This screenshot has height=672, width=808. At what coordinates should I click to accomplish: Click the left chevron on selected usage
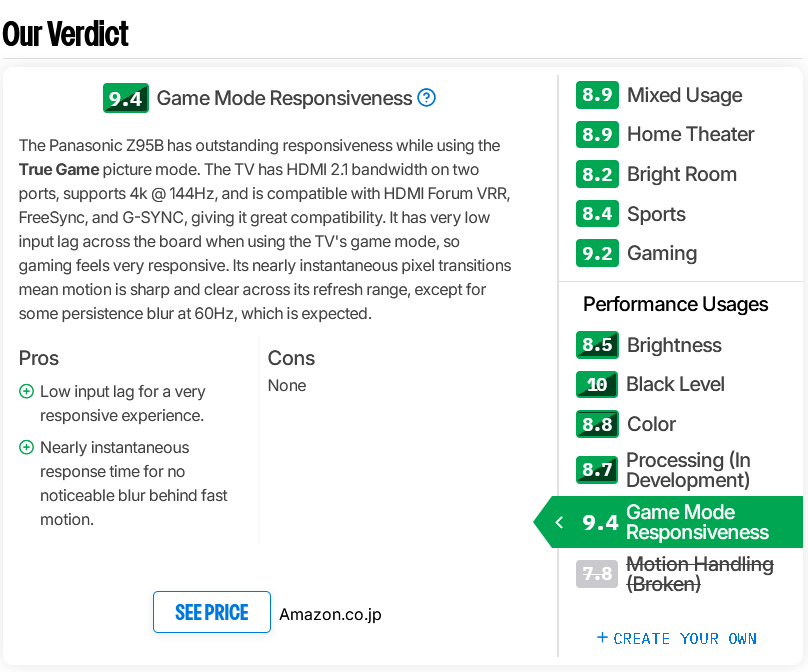[559, 522]
